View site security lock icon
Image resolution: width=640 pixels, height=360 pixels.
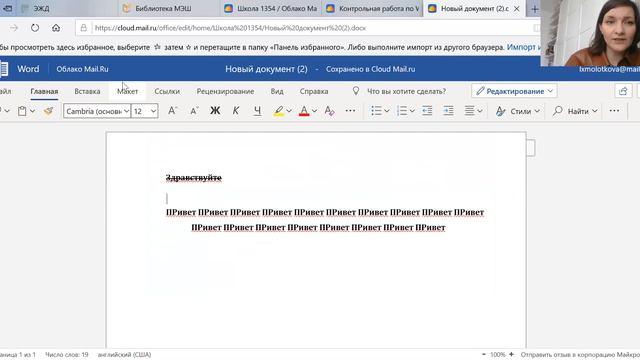coord(83,28)
